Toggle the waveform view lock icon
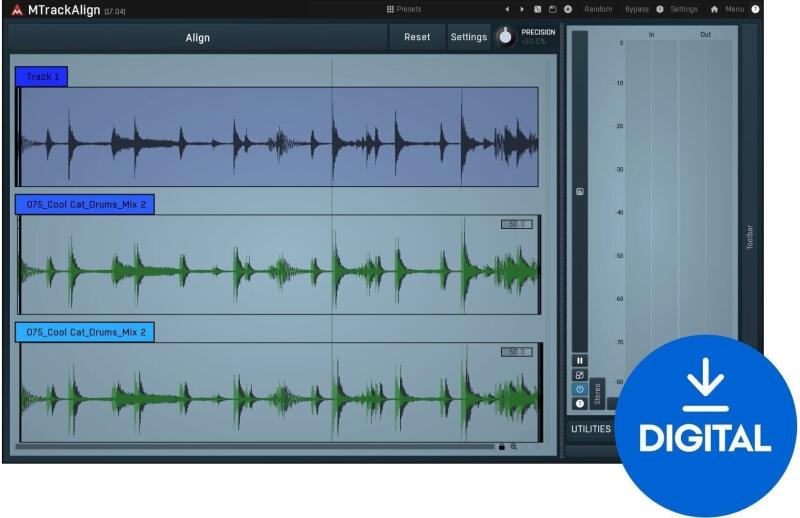 click(501, 446)
